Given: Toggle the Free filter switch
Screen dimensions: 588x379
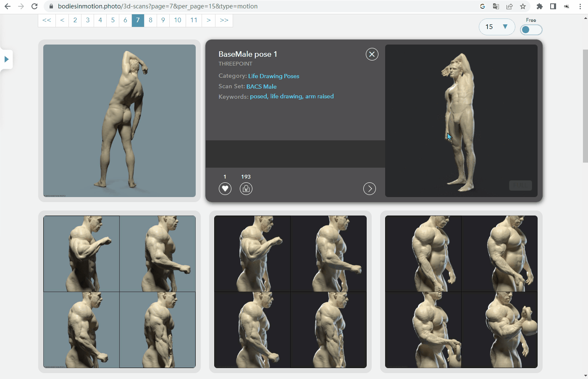Looking at the screenshot, I should (531, 30).
